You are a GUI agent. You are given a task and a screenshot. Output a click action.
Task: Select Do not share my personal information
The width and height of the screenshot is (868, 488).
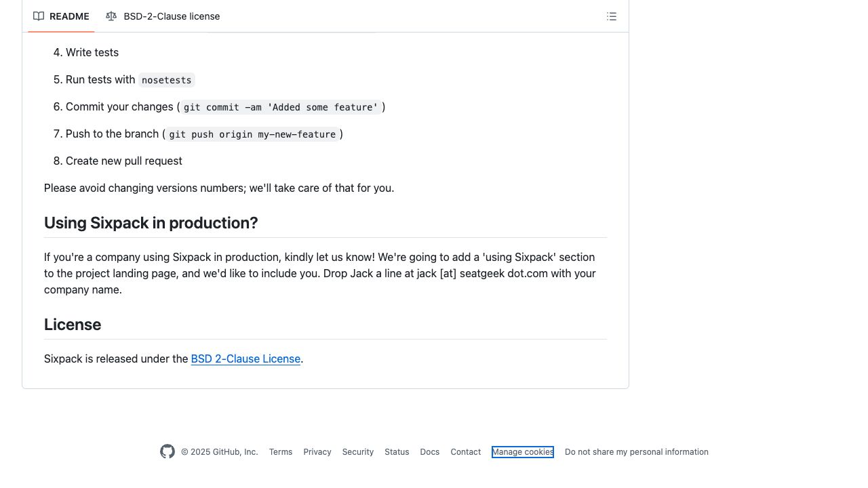point(637,452)
